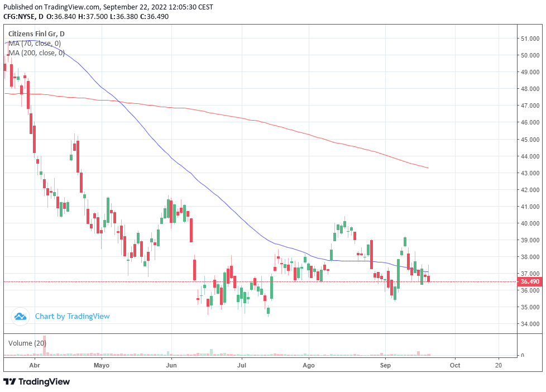Select the 41.000 price axis label
Image resolution: width=546 pixels, height=392 pixels.
pos(530,207)
